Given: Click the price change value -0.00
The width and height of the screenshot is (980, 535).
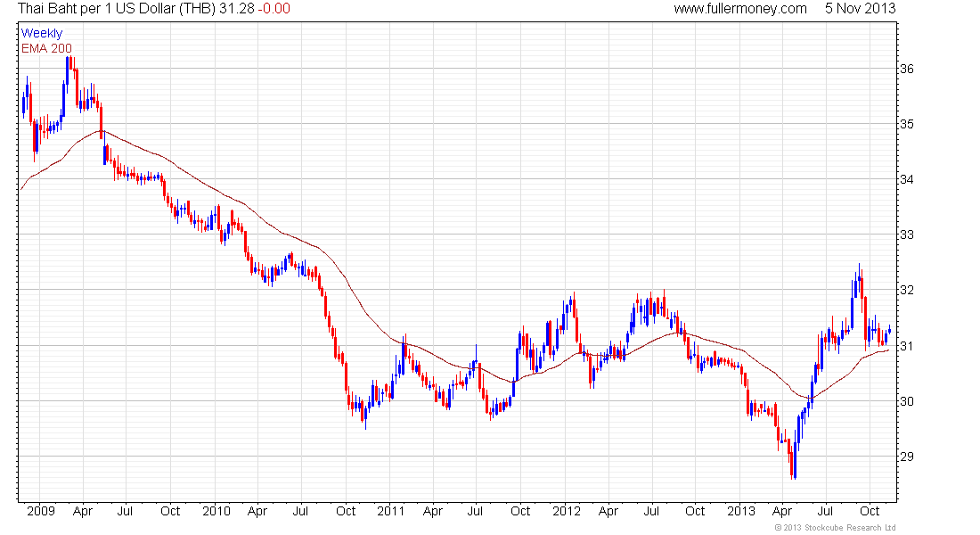Looking at the screenshot, I should [274, 8].
